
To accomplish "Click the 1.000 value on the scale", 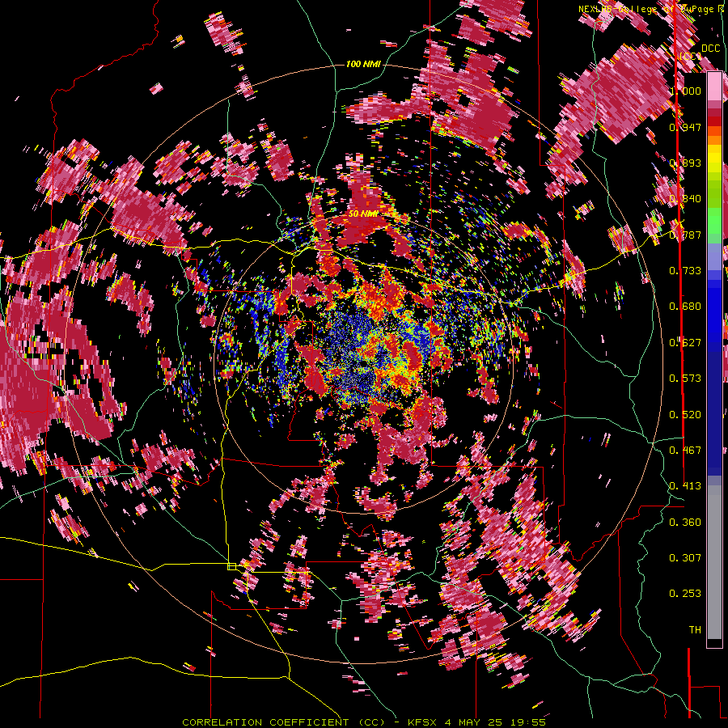I will point(685,91).
